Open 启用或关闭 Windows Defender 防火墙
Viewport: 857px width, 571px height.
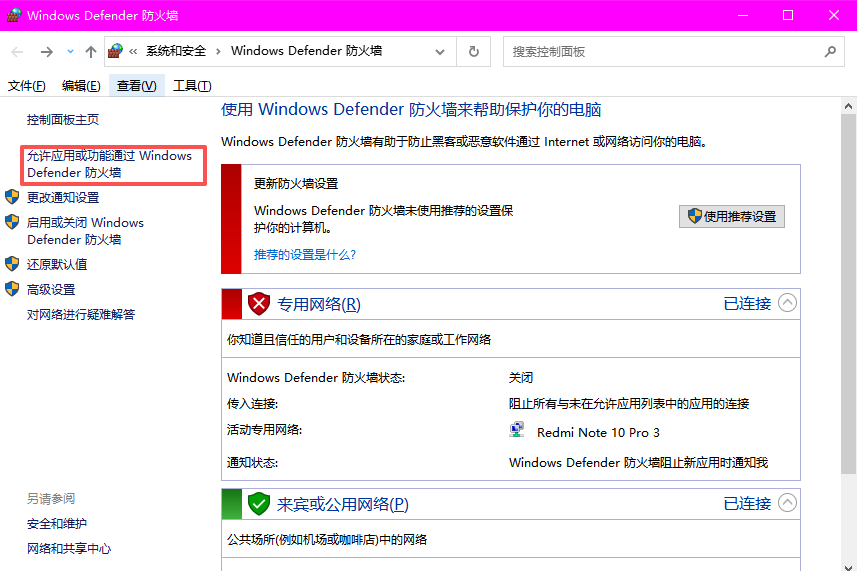click(85, 231)
